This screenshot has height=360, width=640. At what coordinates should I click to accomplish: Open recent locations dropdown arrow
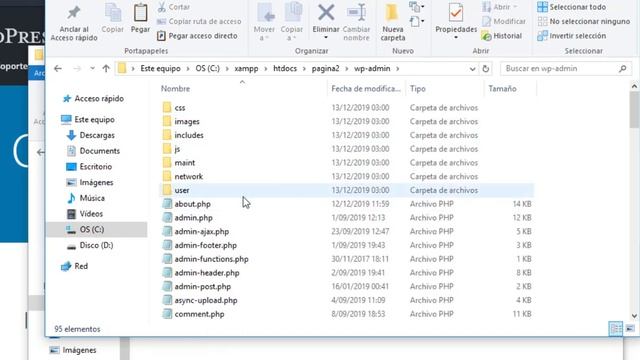tap(92, 69)
